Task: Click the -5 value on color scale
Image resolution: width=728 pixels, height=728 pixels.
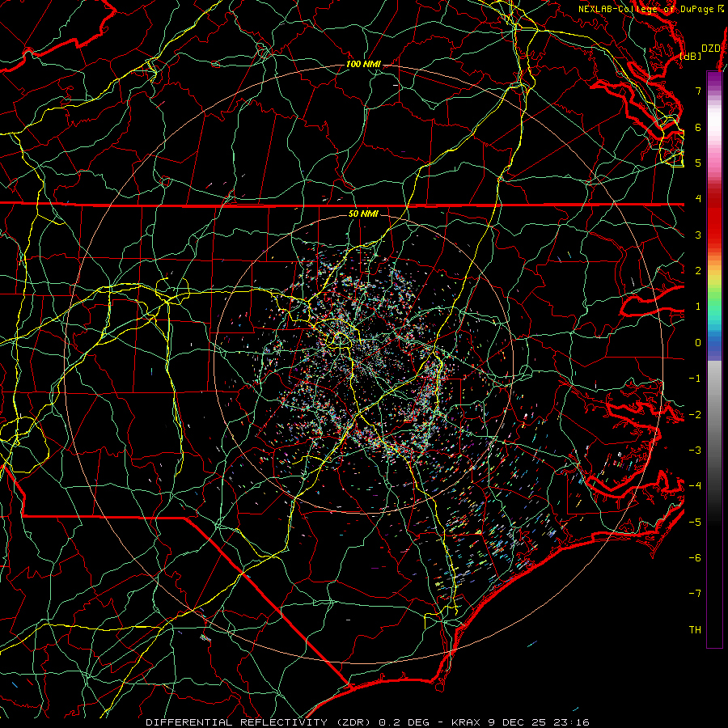Action: [x=695, y=523]
